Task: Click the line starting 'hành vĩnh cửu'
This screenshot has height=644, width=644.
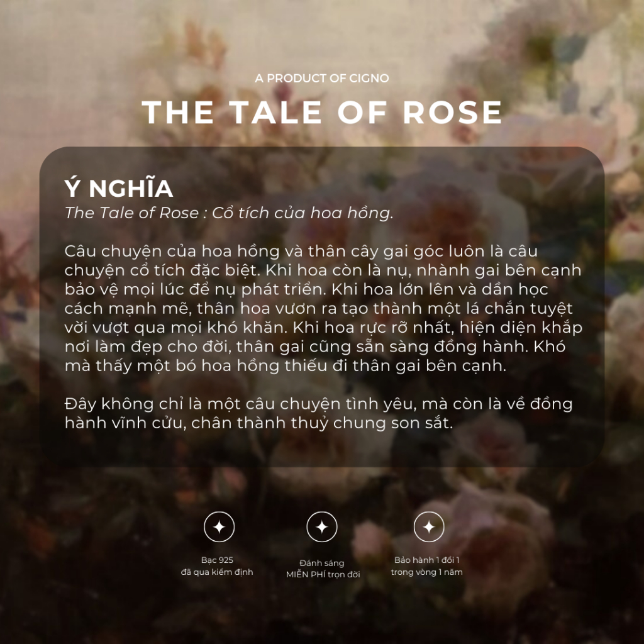Action: click(258, 423)
